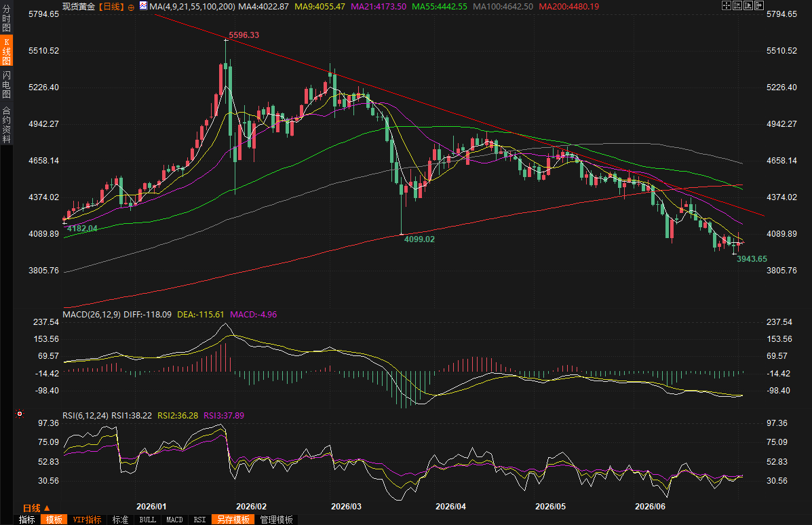
Task: Click the chart playback axis icon
Action: [x=748, y=5]
